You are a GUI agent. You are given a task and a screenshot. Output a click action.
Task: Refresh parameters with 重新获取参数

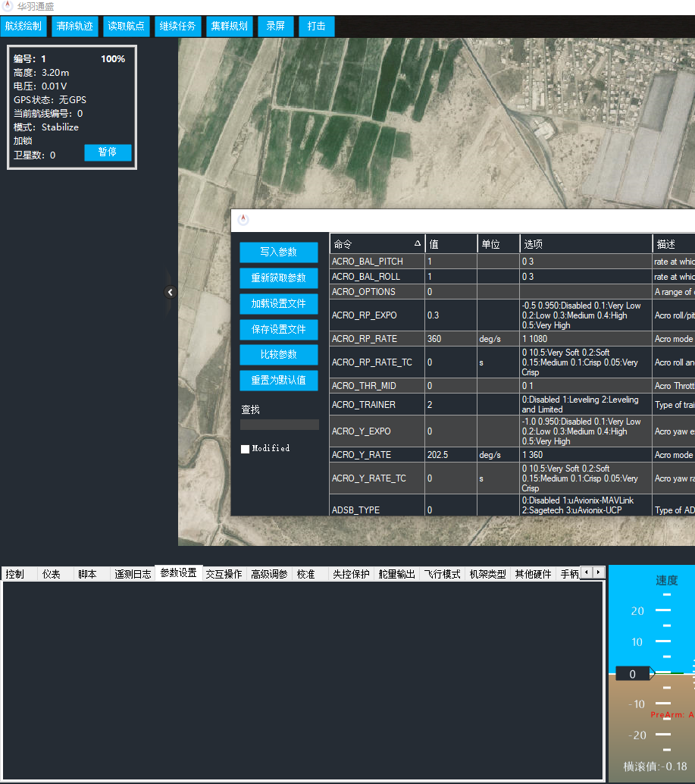[x=279, y=278]
